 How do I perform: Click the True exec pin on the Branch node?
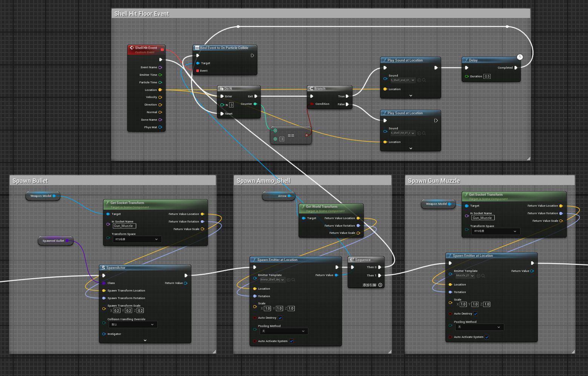(x=347, y=96)
